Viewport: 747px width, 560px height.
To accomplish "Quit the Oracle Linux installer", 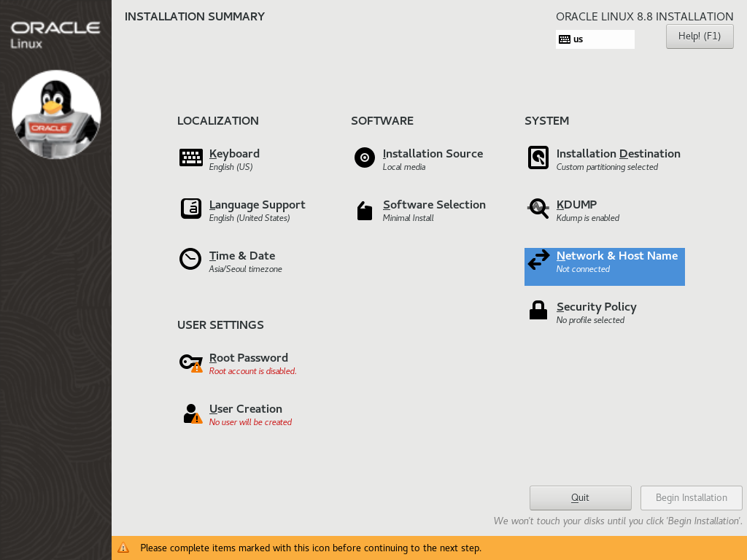I will pos(580,497).
